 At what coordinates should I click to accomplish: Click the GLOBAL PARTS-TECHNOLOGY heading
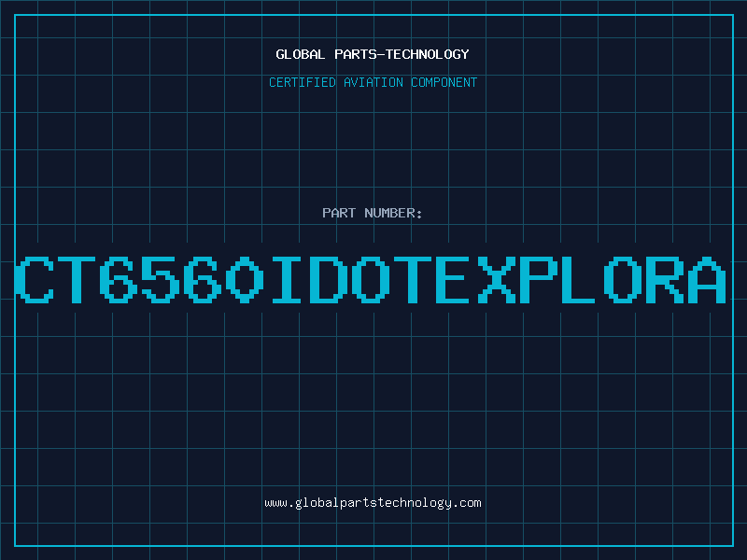point(373,54)
